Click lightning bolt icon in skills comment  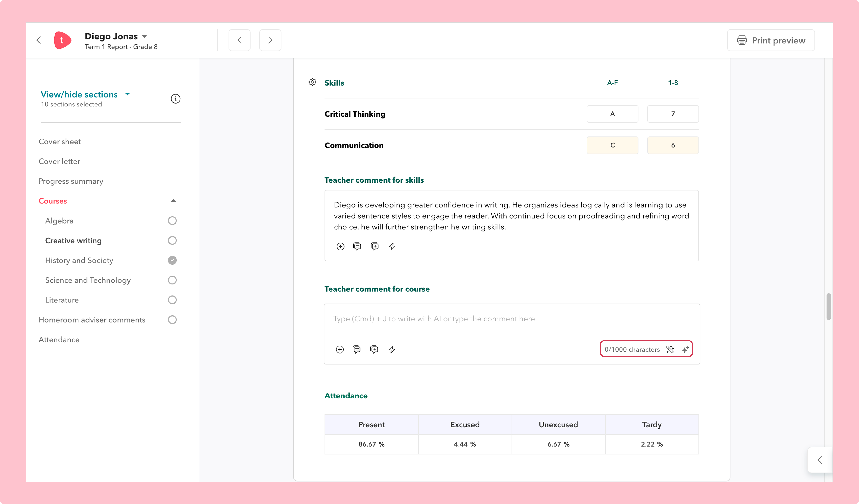(x=392, y=246)
